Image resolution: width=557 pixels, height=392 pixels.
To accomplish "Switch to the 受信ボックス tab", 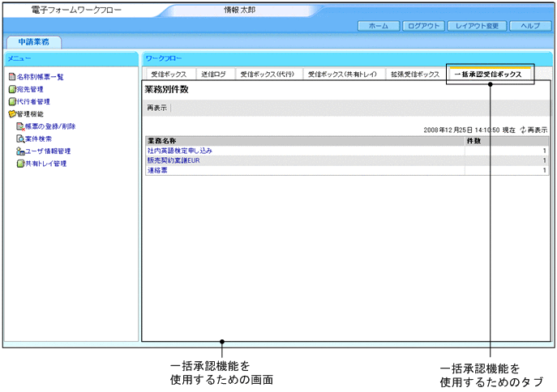I will pos(168,74).
